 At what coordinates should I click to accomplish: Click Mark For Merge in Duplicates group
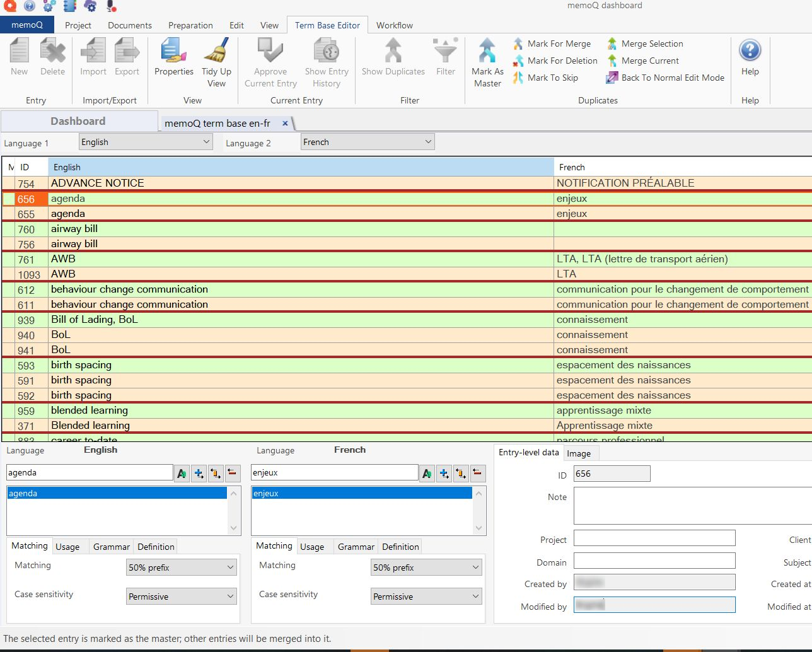[x=559, y=44]
